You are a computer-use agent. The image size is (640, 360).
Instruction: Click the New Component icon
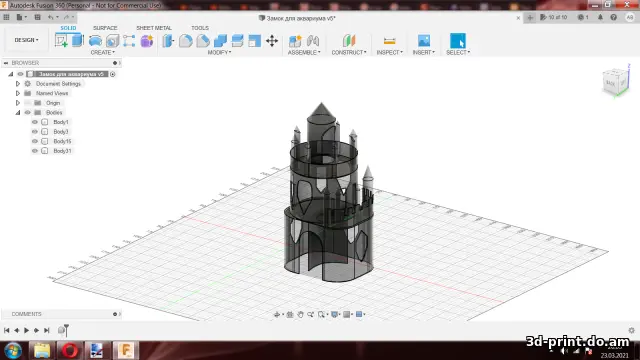point(295,41)
